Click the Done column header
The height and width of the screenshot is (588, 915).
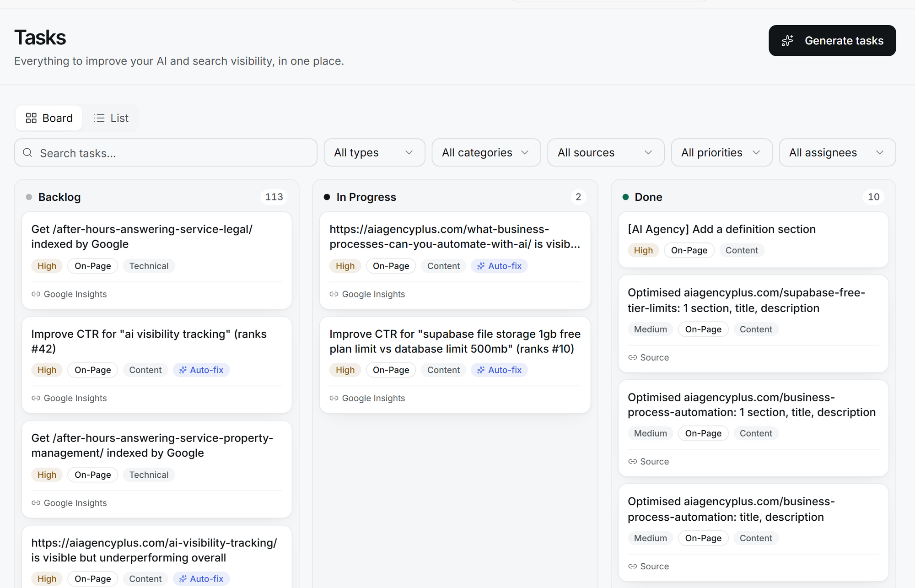[x=648, y=197]
